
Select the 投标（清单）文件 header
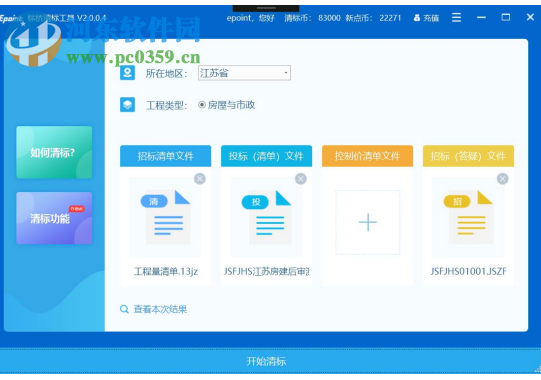point(266,156)
